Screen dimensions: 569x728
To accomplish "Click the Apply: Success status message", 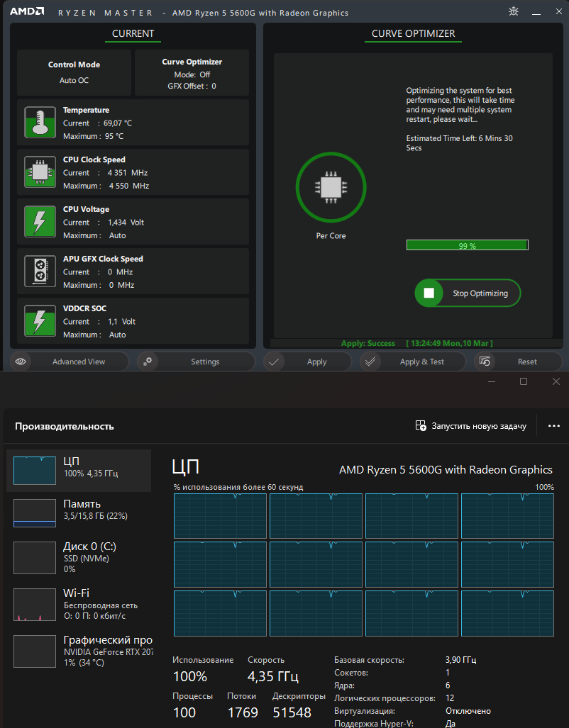I will pyautogui.click(x=368, y=344).
